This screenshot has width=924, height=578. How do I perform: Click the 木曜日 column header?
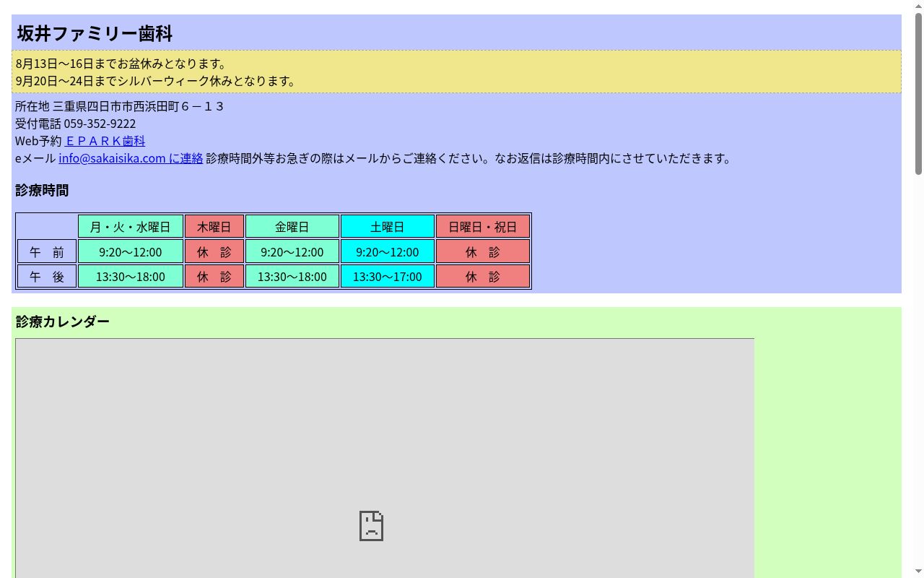pos(214,226)
